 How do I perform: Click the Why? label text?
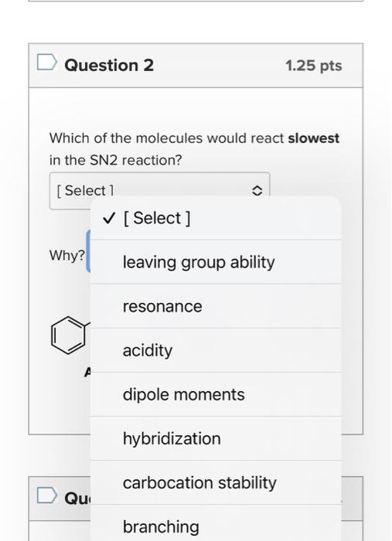[x=67, y=256]
